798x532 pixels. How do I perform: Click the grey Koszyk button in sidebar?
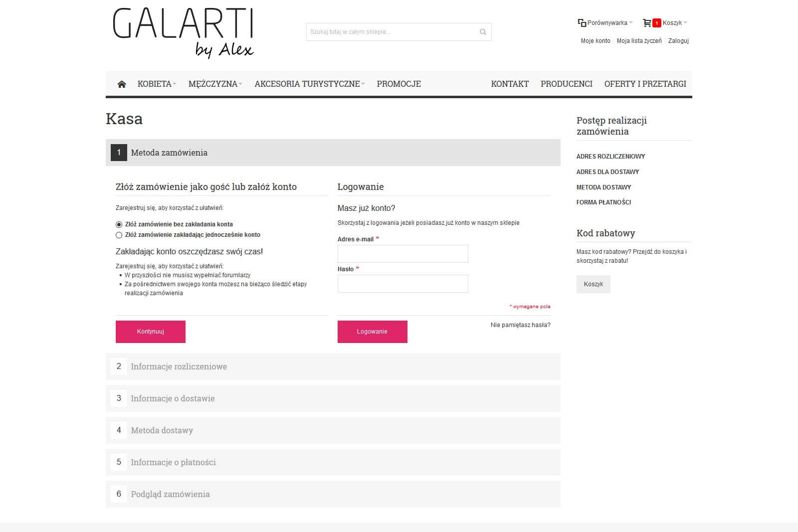[593, 284]
